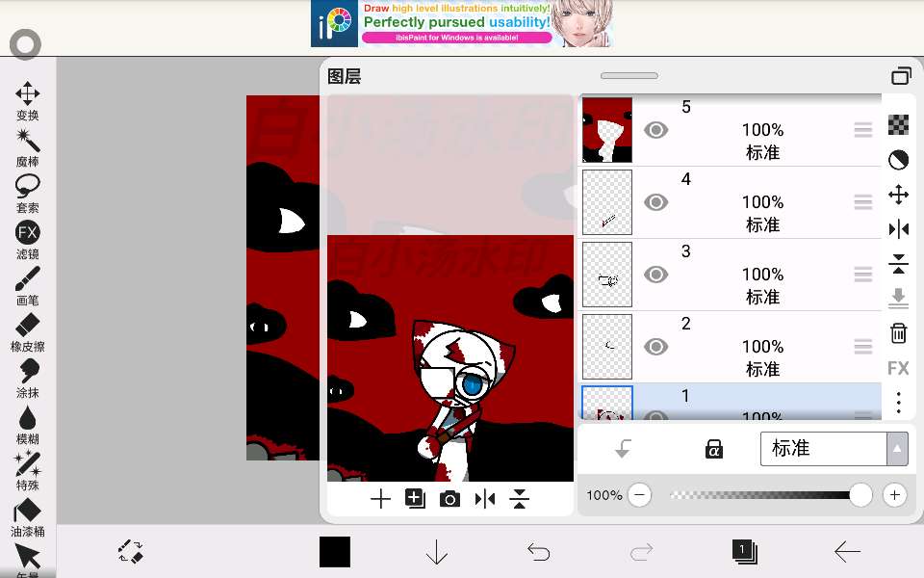This screenshot has height=578, width=924.
Task: Increase opacity with plus button
Action: click(x=894, y=495)
